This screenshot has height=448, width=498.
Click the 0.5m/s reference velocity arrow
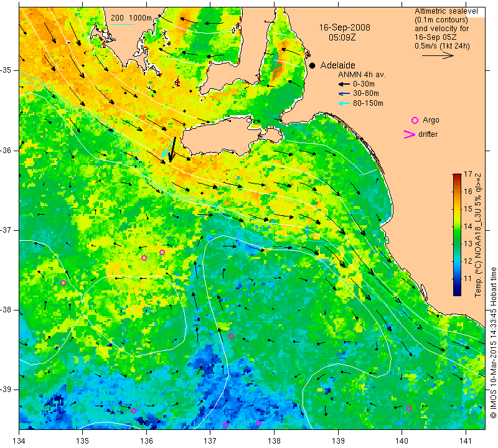click(x=438, y=55)
